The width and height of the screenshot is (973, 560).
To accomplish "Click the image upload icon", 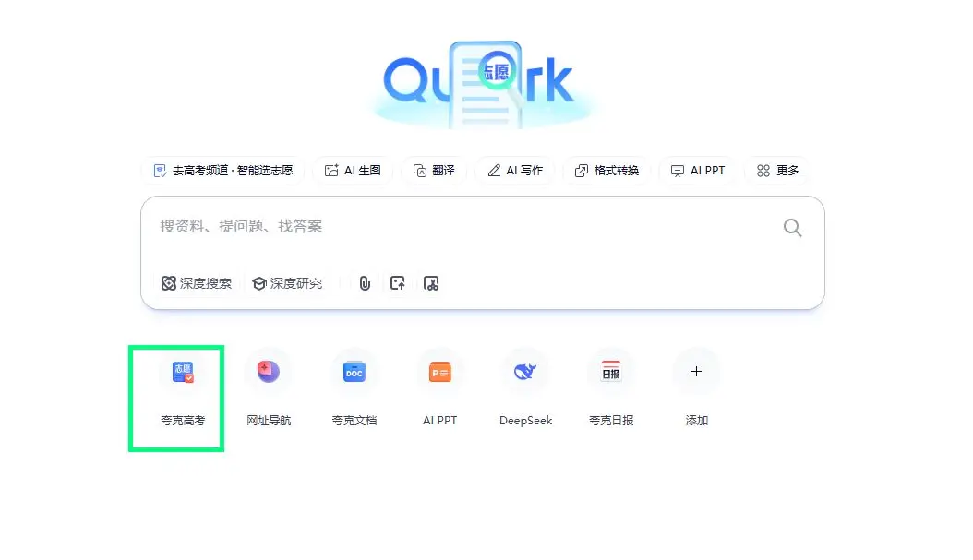I will pos(398,283).
